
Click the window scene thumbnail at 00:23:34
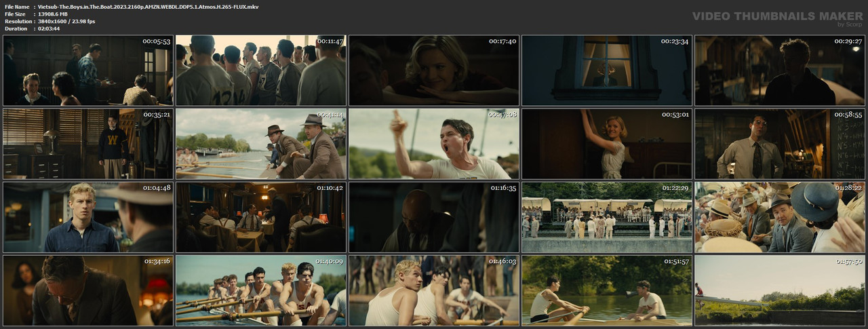[607, 71]
